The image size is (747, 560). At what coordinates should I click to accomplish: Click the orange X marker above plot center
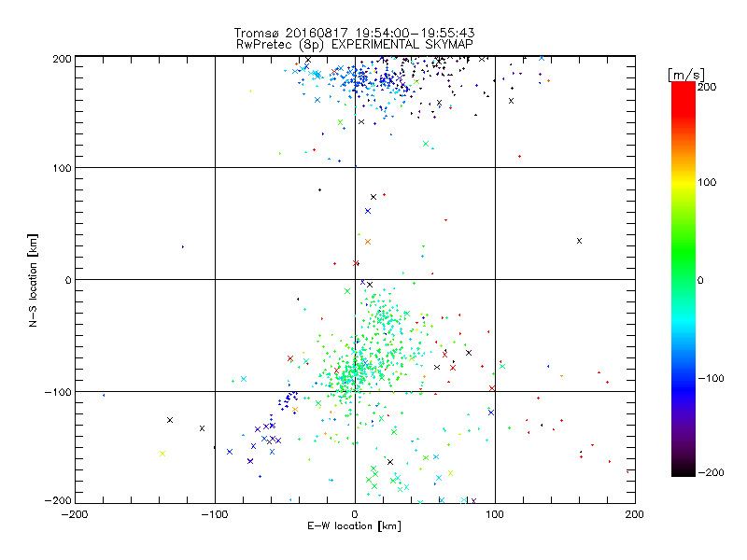click(x=368, y=242)
